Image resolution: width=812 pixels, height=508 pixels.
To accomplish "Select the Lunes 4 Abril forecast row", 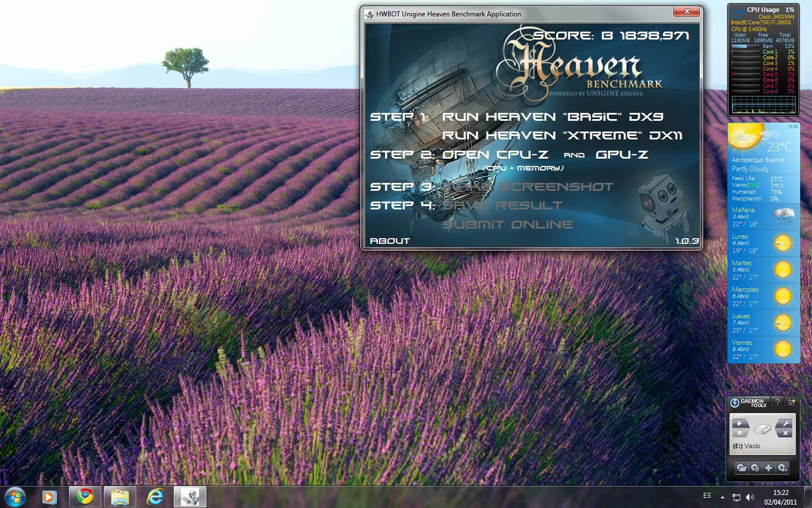I will coord(764,243).
